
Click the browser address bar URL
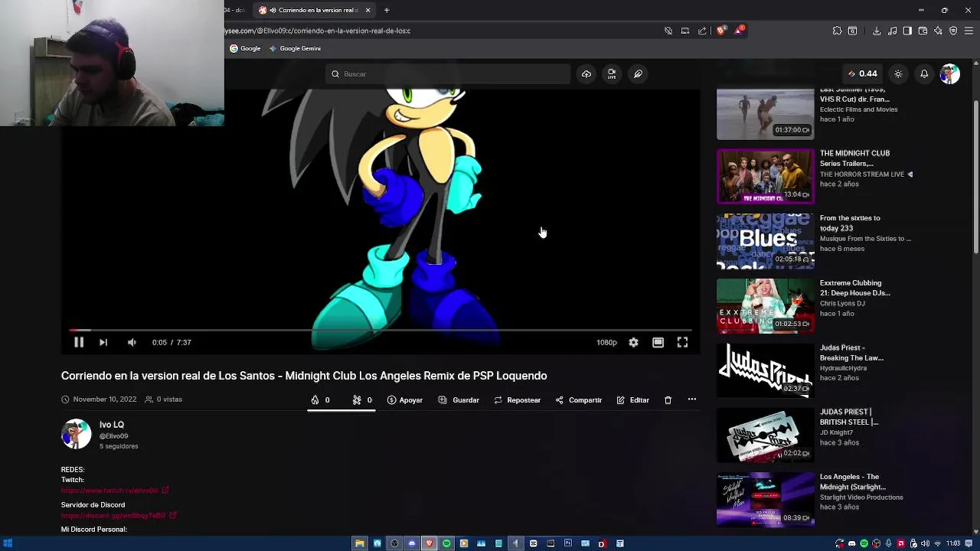tap(318, 31)
